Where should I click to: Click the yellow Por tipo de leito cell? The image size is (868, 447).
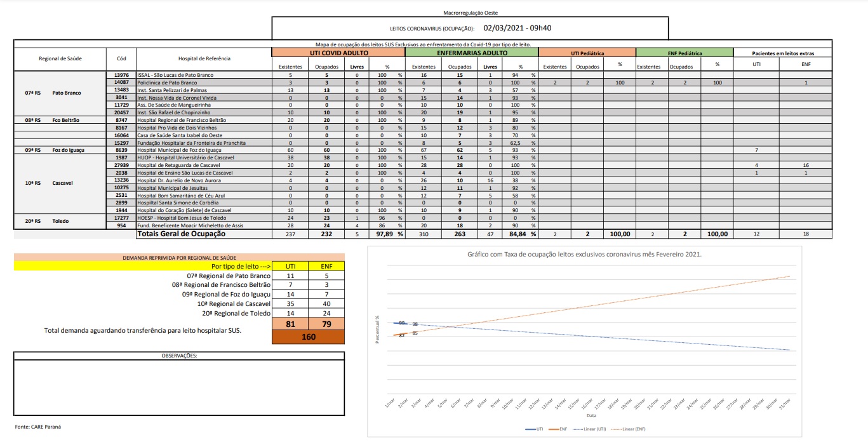click(x=143, y=267)
